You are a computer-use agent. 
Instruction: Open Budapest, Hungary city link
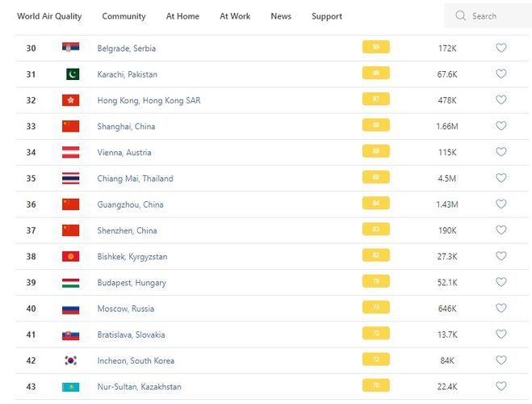pyautogui.click(x=132, y=283)
